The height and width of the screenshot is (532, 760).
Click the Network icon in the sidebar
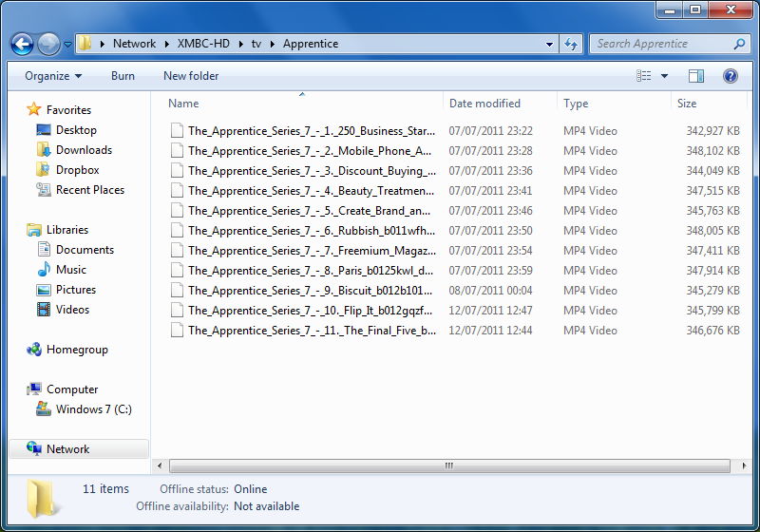pyautogui.click(x=34, y=448)
